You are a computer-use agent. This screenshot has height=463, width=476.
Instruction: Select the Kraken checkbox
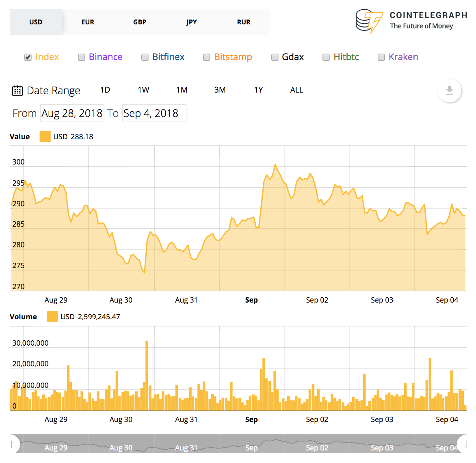(381, 57)
